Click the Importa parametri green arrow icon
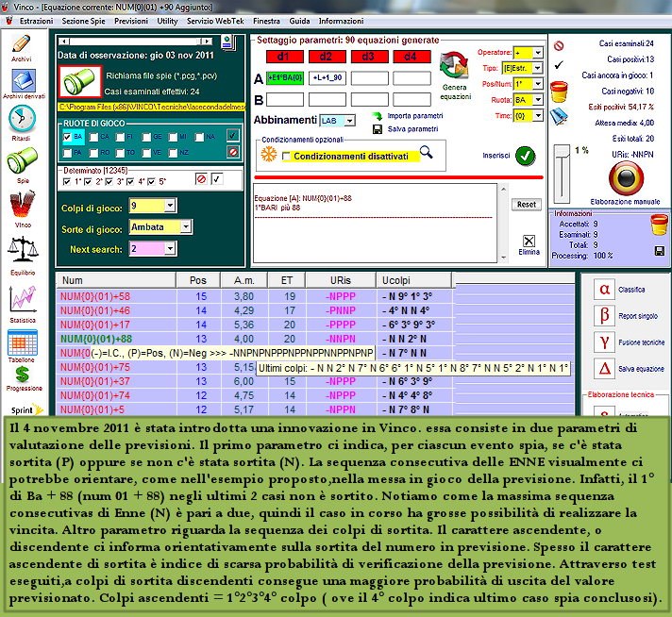 click(x=377, y=116)
